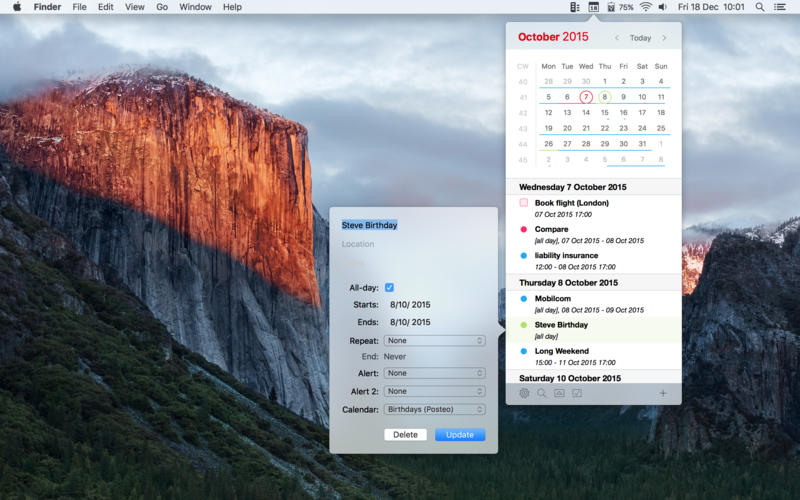Screen dimensions: 800x500
Task: Open the Calendar dropdown showing Birthdays (Posteo)
Action: pos(434,409)
